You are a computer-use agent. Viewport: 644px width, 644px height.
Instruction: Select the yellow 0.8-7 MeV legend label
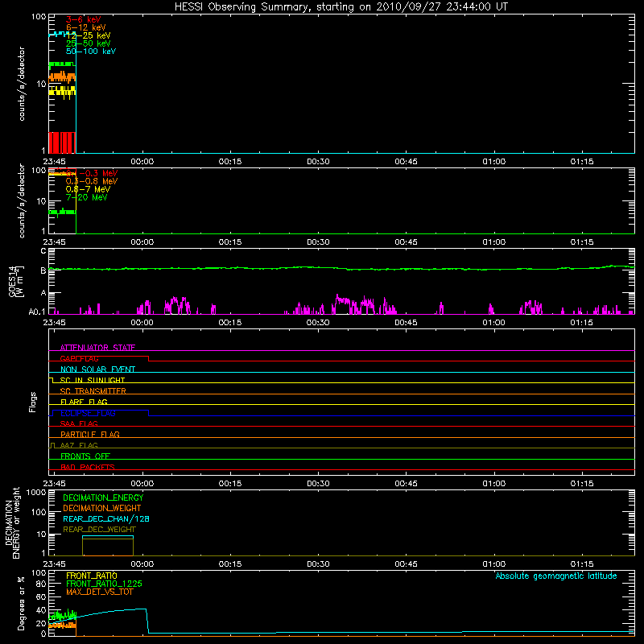pyautogui.click(x=88, y=189)
